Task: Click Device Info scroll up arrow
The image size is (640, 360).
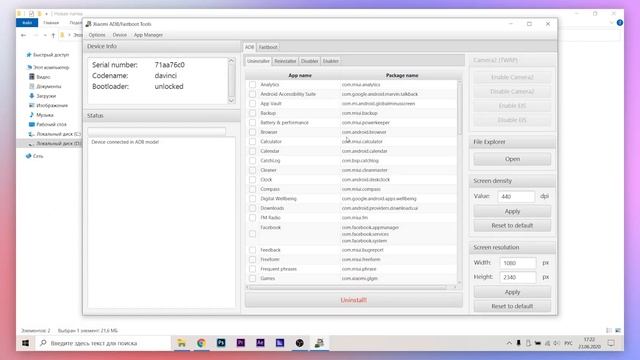Action: click(231, 61)
